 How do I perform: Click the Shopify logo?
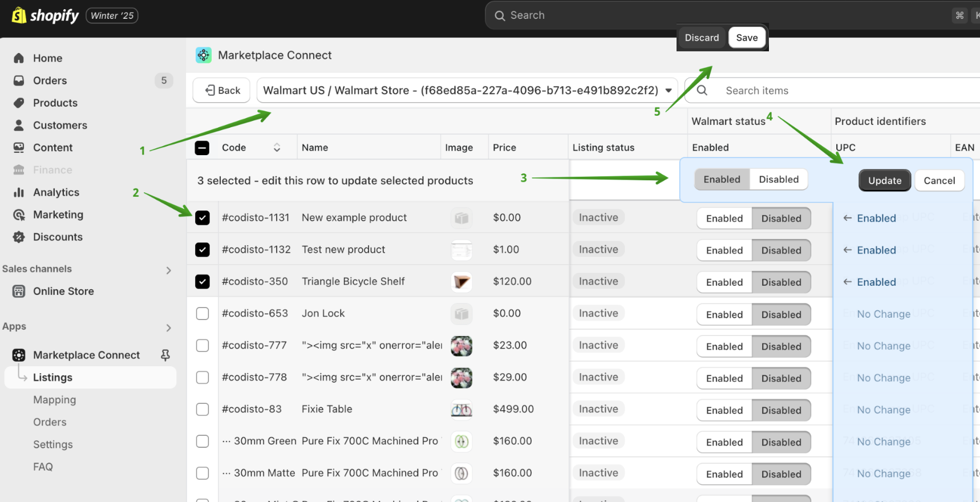[x=45, y=15]
